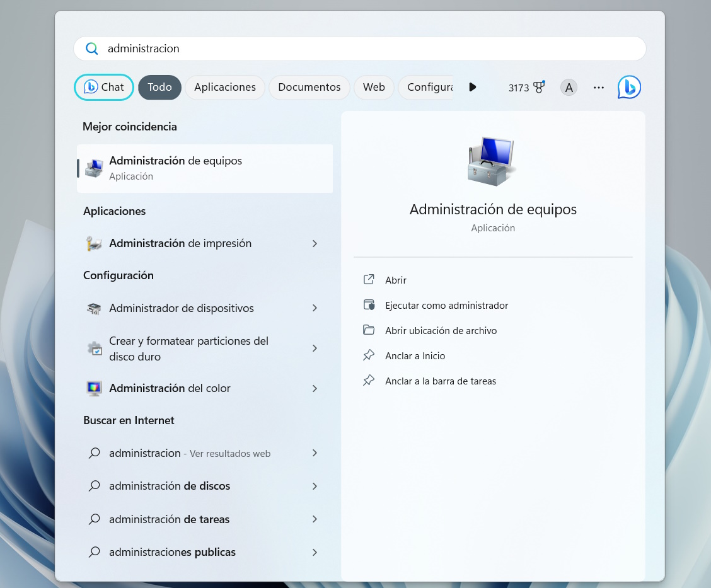Expand Administración de impresión chevron
This screenshot has height=588, width=711.
315,243
